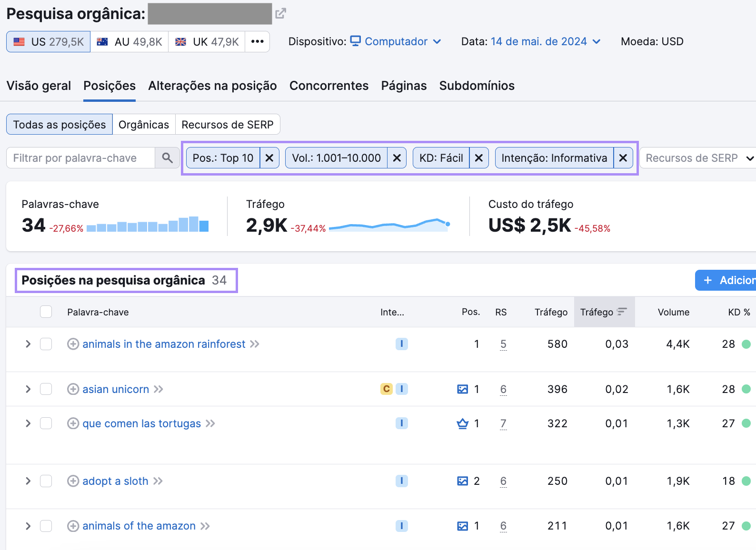
Task: Remove the KD: Fácil filter
Action: point(479,158)
